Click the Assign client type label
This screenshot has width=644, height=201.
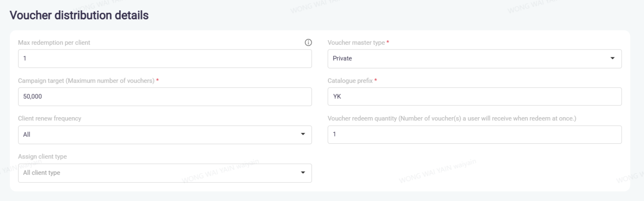tap(43, 157)
